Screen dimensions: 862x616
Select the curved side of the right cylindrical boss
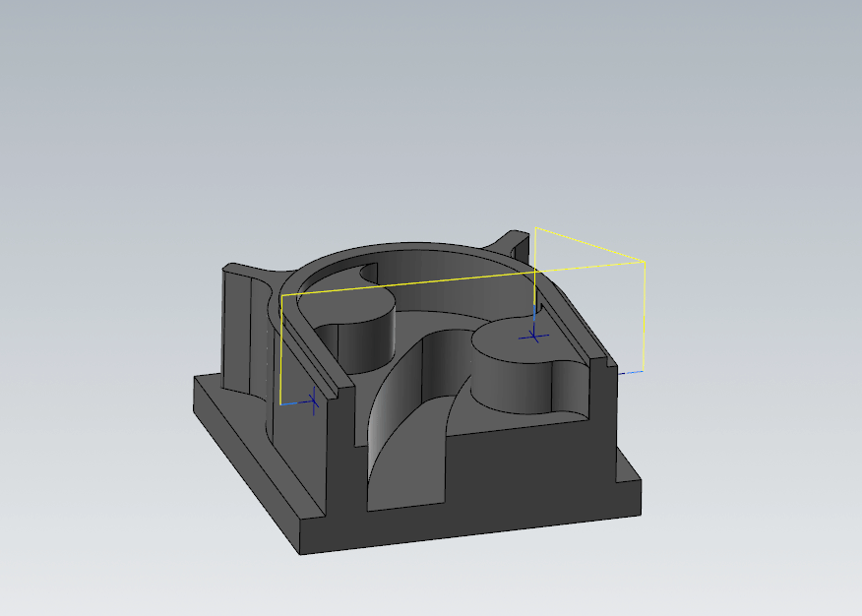click(512, 388)
